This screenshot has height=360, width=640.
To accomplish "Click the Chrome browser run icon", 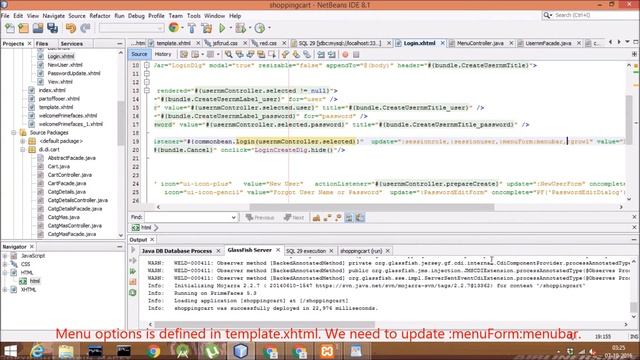I will pyautogui.click(x=173, y=28).
